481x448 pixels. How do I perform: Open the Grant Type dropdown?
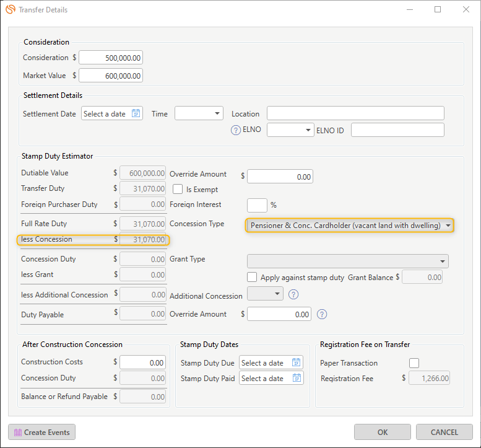443,261
